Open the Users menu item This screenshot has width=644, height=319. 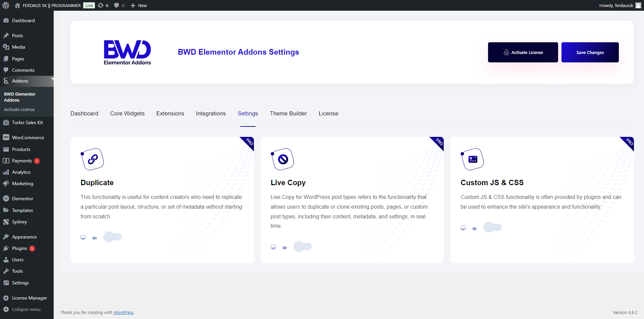(27, 260)
